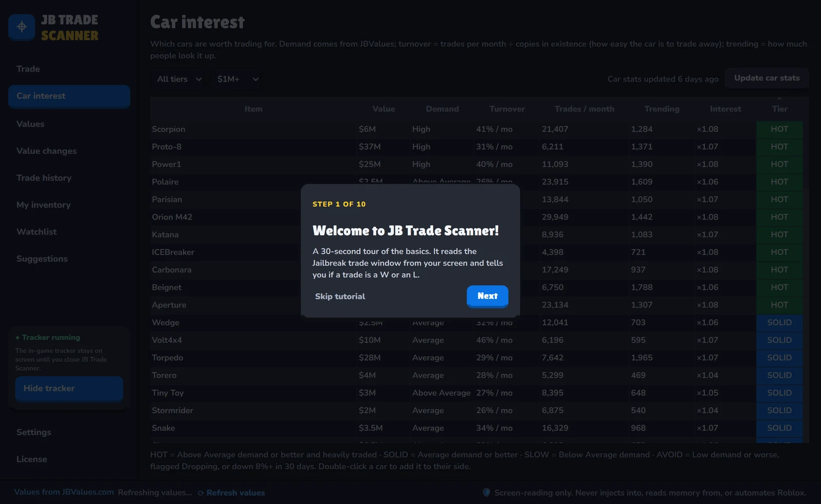Sort table by the Item column header
The width and height of the screenshot is (821, 504).
[x=253, y=109]
